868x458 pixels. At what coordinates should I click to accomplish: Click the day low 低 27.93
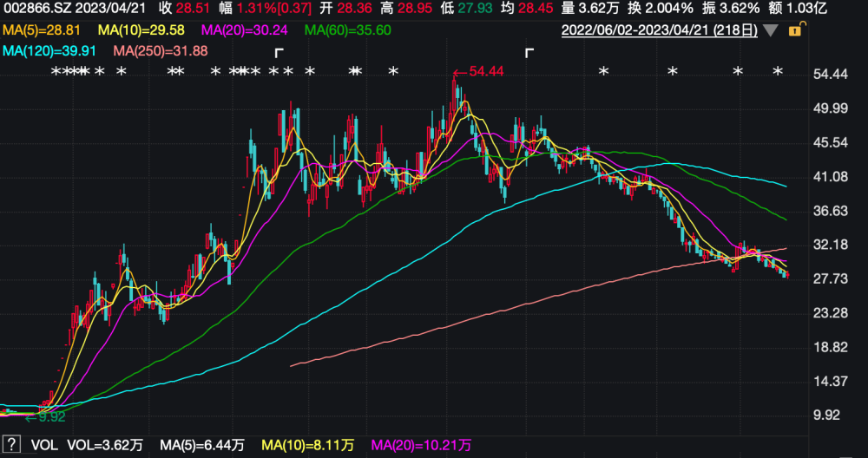tap(468, 9)
